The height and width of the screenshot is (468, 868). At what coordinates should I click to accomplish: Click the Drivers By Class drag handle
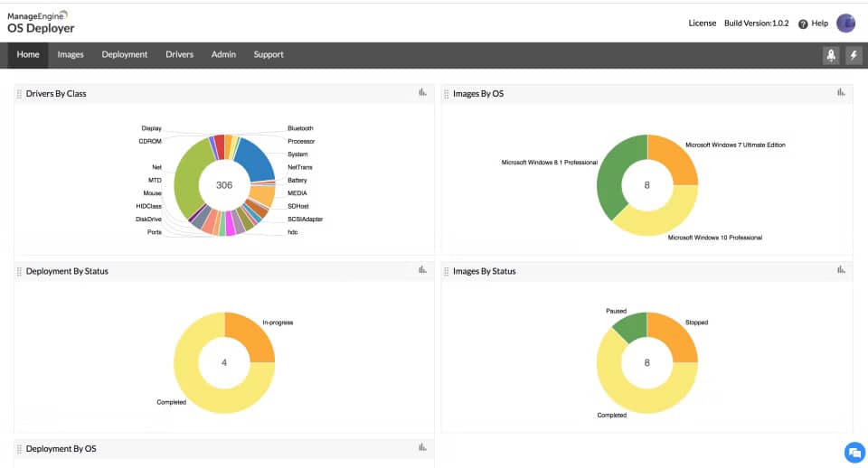19,94
